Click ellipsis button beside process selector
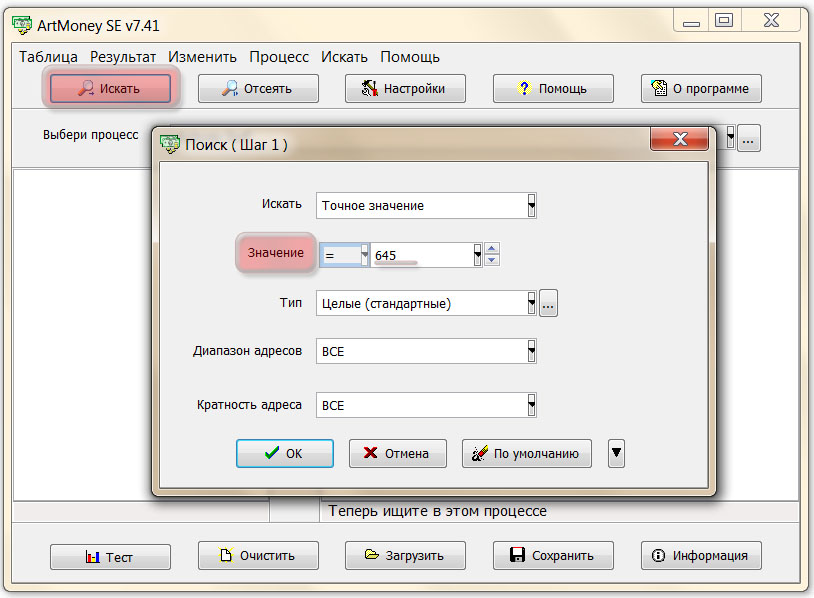The height and width of the screenshot is (598, 814). coord(748,138)
